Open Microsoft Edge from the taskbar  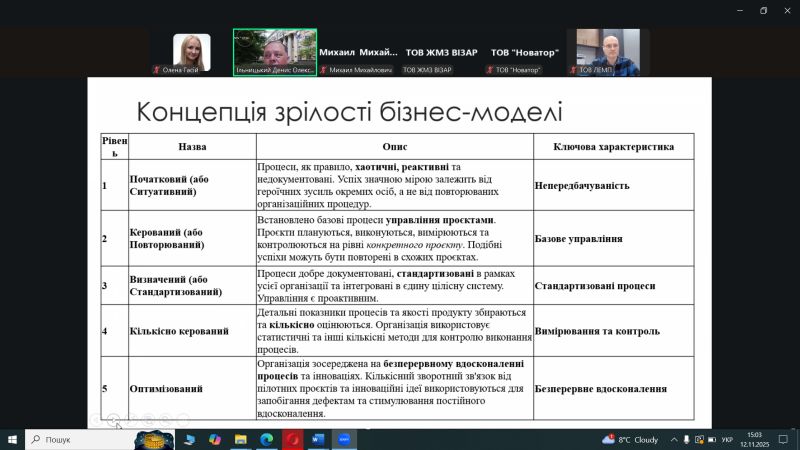point(267,439)
